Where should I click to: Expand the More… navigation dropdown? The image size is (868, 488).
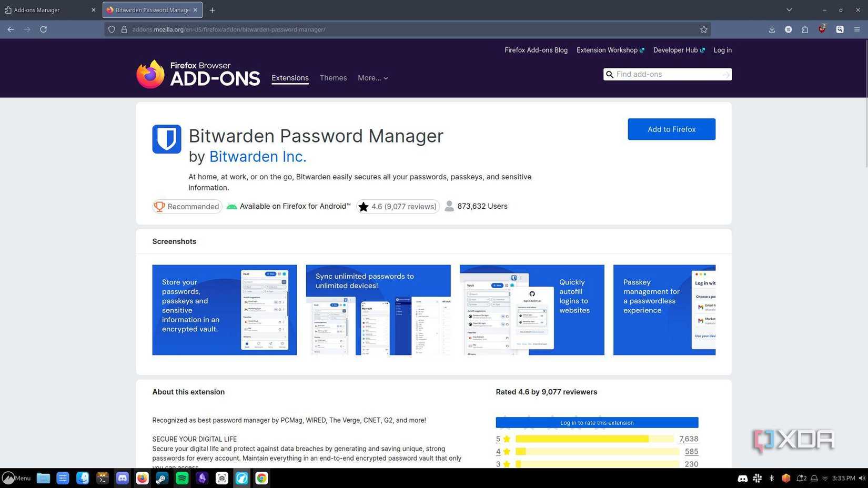372,78
